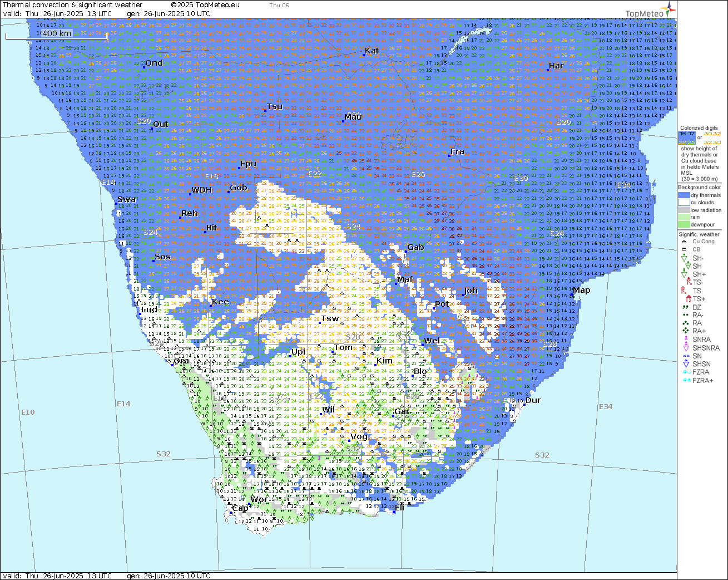This screenshot has height=580, width=728.
Task: Click the 'Signific. weather' legend heading
Action: point(699,234)
